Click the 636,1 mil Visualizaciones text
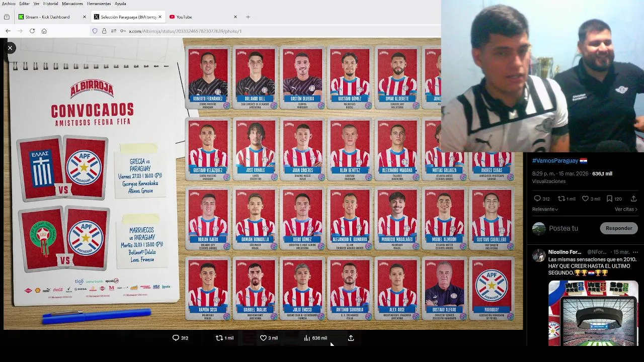644x362 pixels. coord(572,177)
